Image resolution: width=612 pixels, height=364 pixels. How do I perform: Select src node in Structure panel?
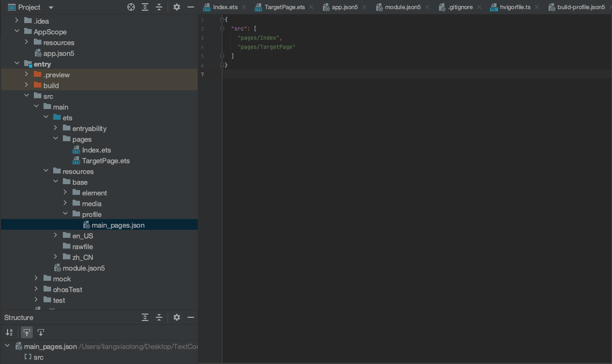(x=38, y=357)
